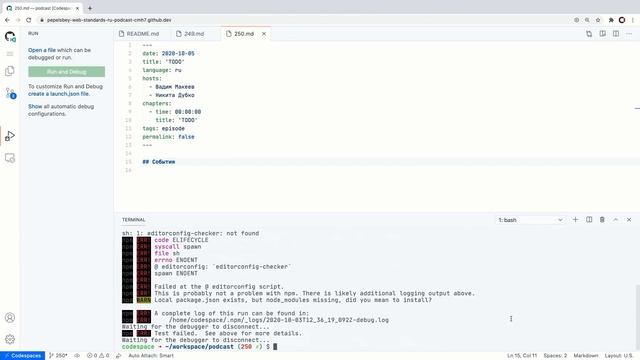Split the editor right
The image size is (640, 360).
point(616,34)
